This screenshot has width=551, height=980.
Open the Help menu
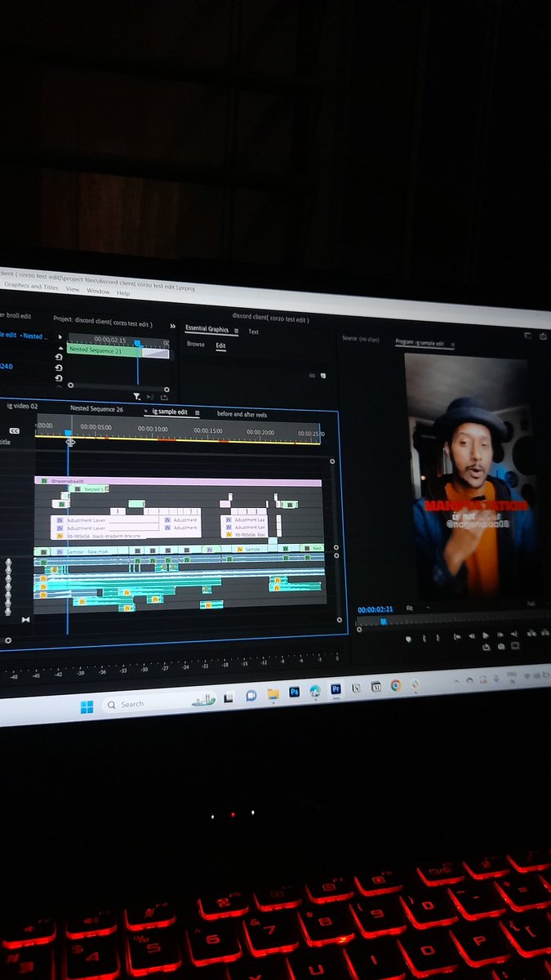click(x=123, y=292)
